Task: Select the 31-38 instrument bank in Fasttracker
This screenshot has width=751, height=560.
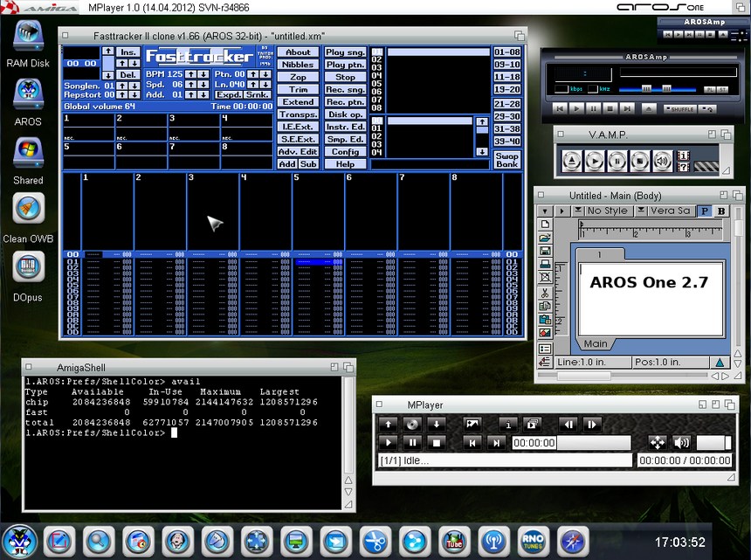Action: pyautogui.click(x=506, y=129)
